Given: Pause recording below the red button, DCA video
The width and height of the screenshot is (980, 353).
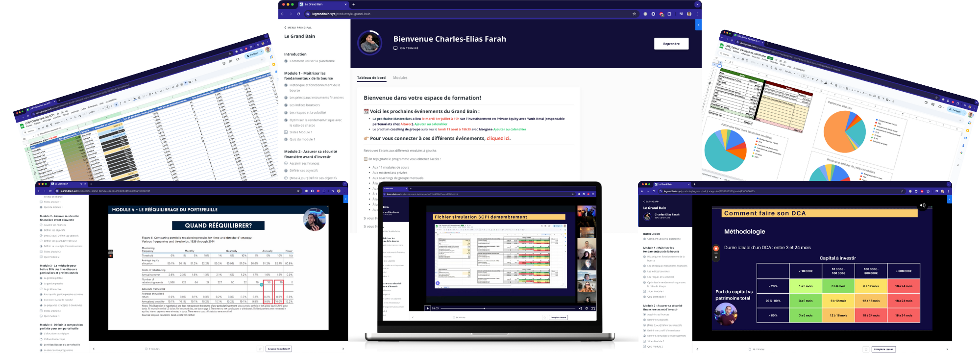Looking at the screenshot, I should (x=716, y=257).
